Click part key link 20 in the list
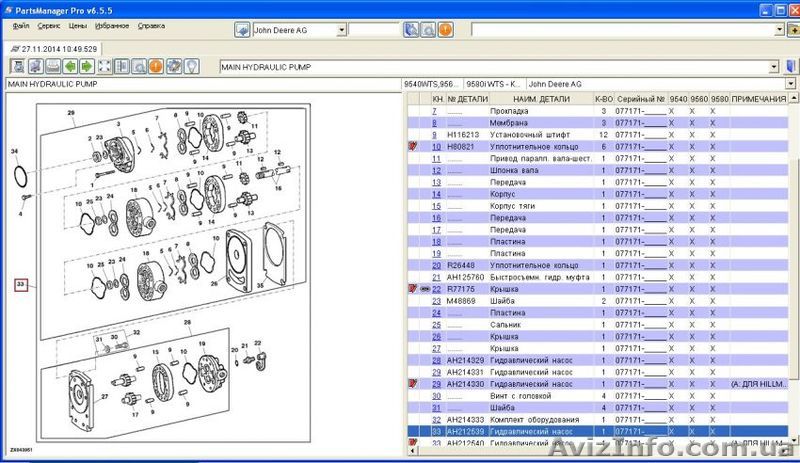This screenshot has height=463, width=800. [436, 265]
